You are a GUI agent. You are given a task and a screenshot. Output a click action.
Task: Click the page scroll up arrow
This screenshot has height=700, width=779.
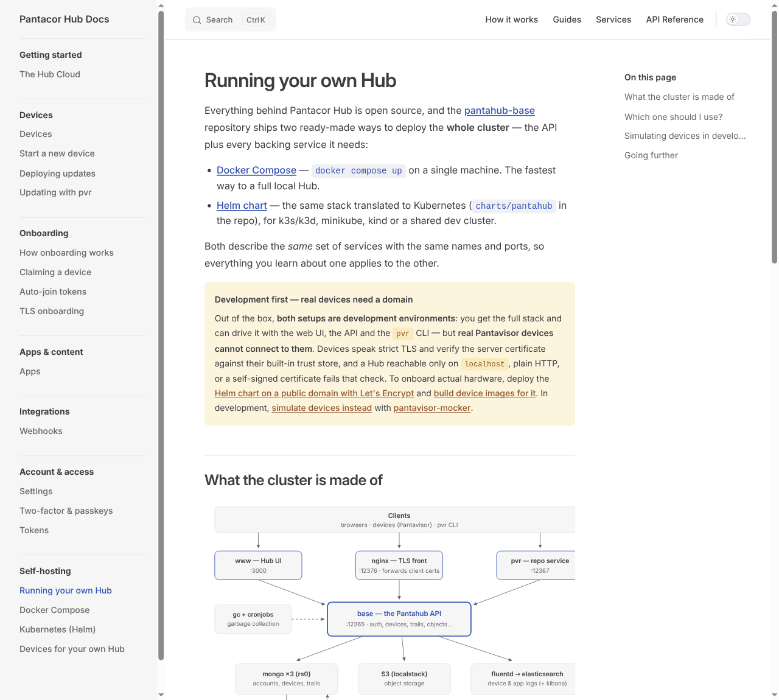(774, 5)
